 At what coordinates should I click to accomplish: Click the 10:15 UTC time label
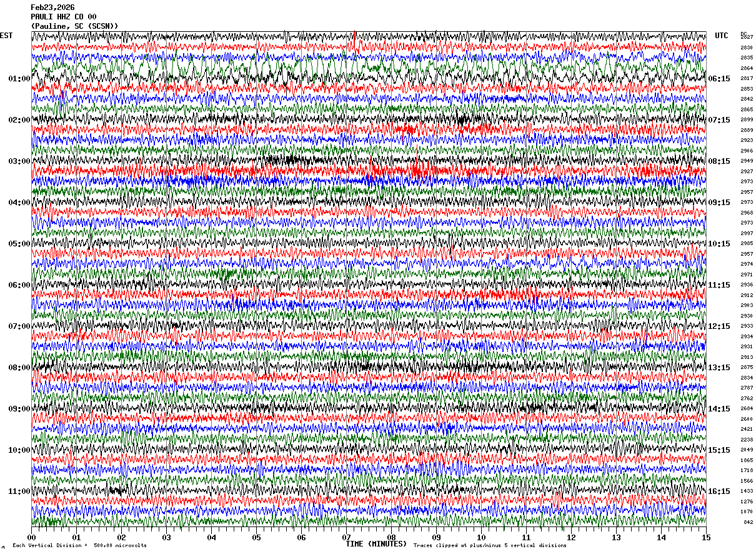click(719, 244)
